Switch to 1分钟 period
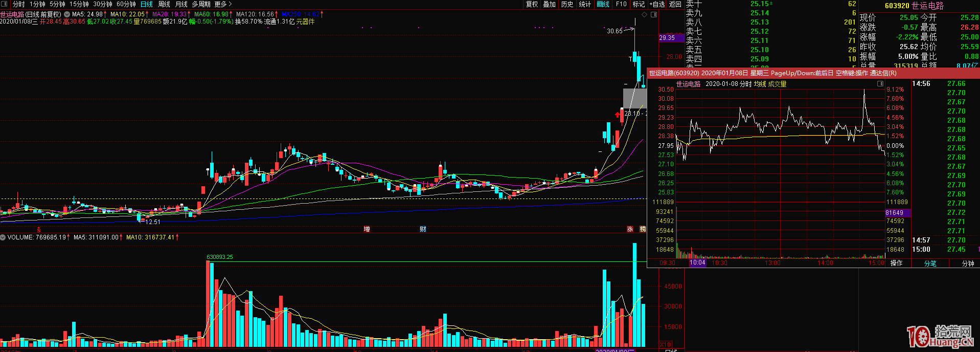The image size is (980, 352). pos(37,4)
